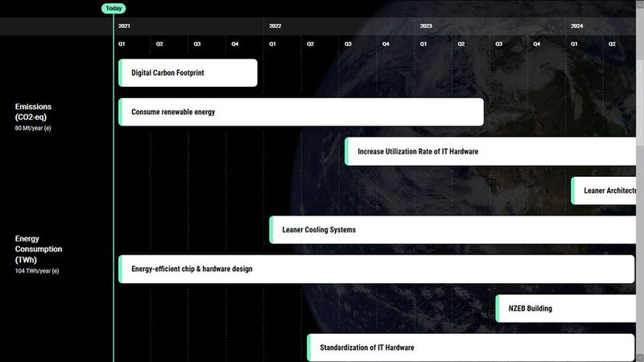Click the 80 Mt/year (e) value
The image size is (644, 362).
pyautogui.click(x=33, y=128)
